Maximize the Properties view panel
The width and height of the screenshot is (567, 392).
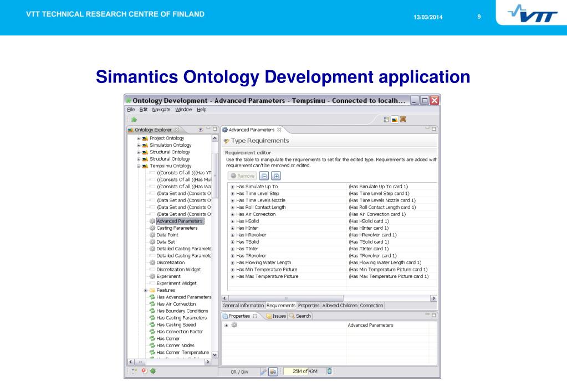point(434,315)
